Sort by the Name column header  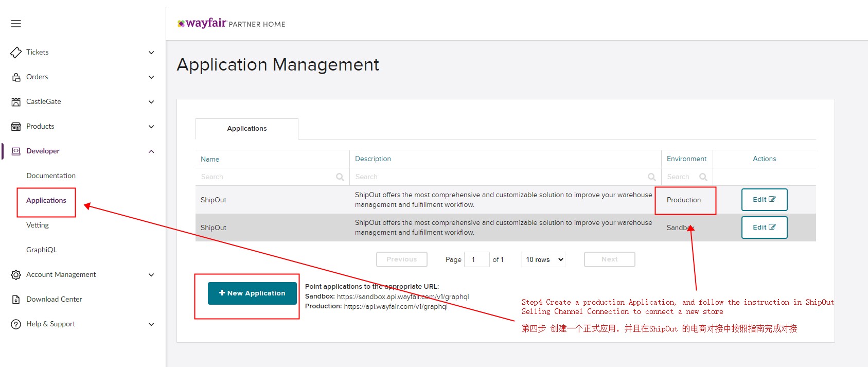(210, 159)
